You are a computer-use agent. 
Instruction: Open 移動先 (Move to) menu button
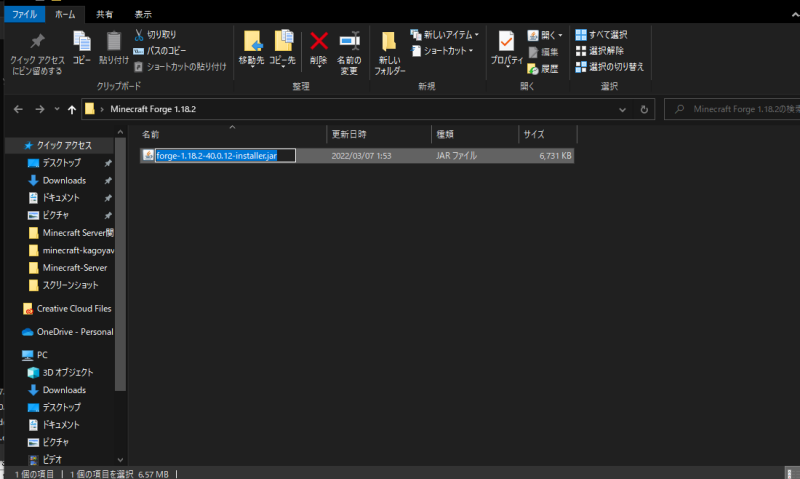[x=252, y=48]
